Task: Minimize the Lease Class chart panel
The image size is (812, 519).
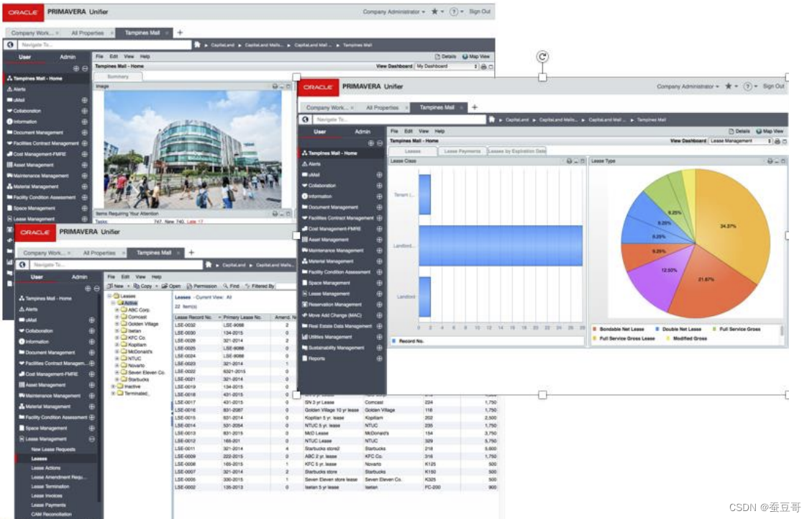Action: [576, 161]
